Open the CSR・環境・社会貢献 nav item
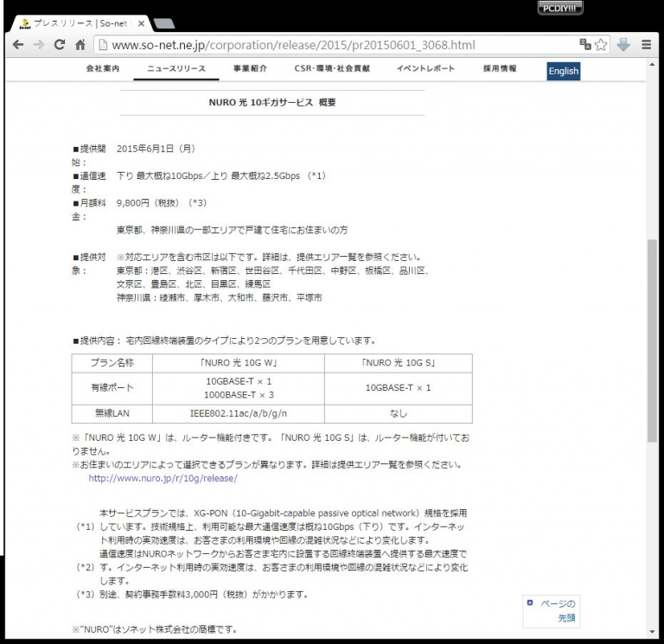 tap(332, 68)
